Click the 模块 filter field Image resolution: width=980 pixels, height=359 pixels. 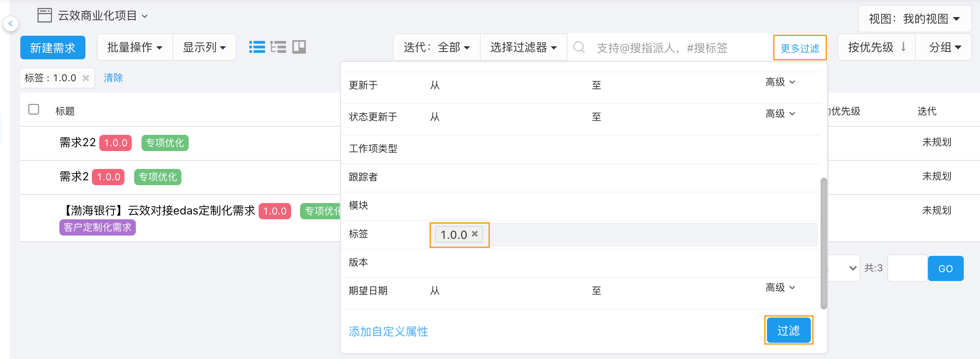pos(624,205)
